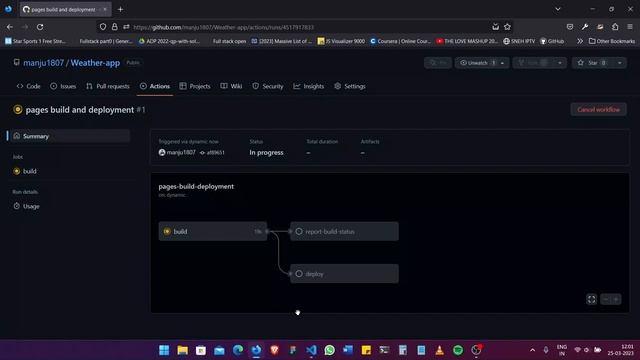Viewport: 640px width, 360px height.
Task: Show more bookmarks with double chevron
Action: pyautogui.click(x=580, y=41)
